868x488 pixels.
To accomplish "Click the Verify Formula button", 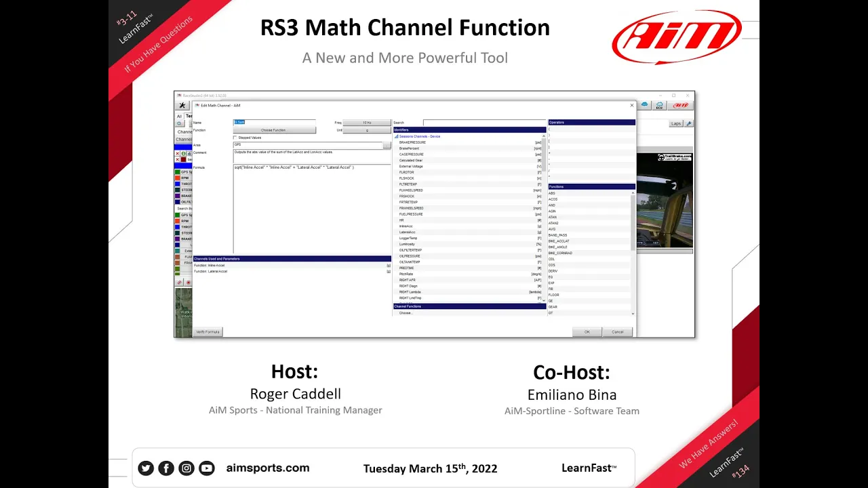I will coord(208,332).
